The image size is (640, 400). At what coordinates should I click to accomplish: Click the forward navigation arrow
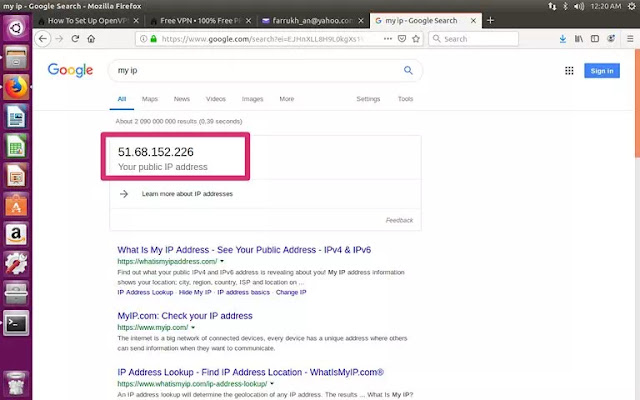59,39
